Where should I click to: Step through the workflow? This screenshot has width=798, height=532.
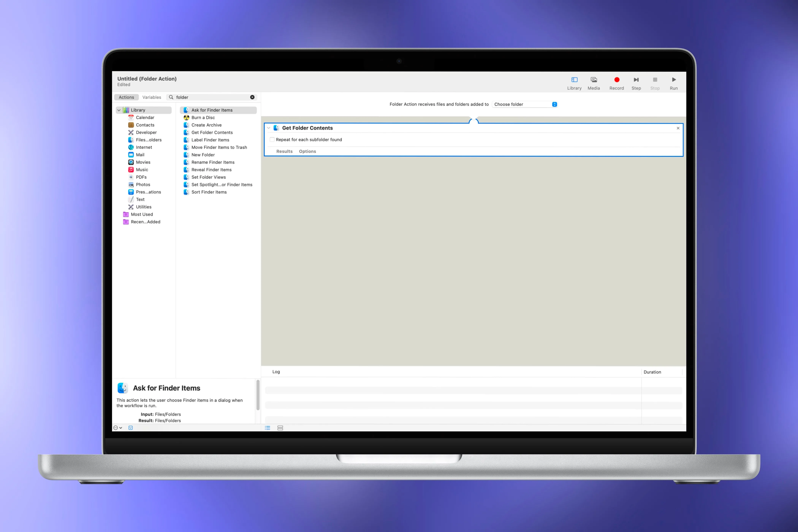(636, 82)
